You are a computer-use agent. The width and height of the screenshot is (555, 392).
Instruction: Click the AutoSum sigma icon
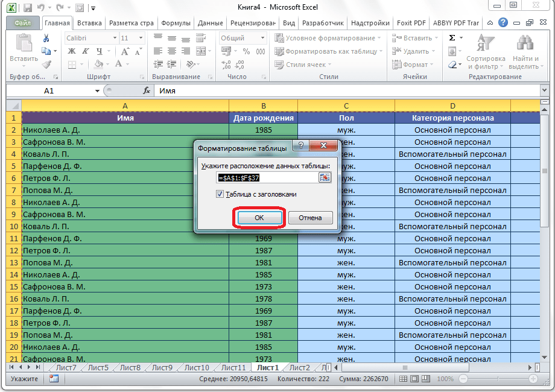452,38
